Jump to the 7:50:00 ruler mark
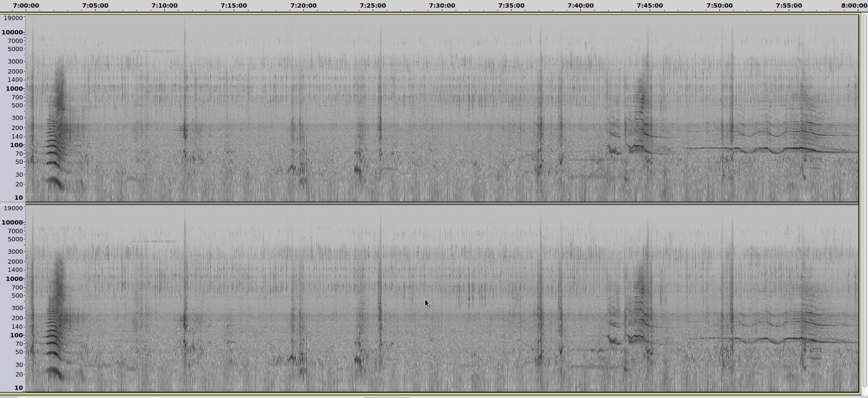This screenshot has height=398, width=868. coord(719,6)
